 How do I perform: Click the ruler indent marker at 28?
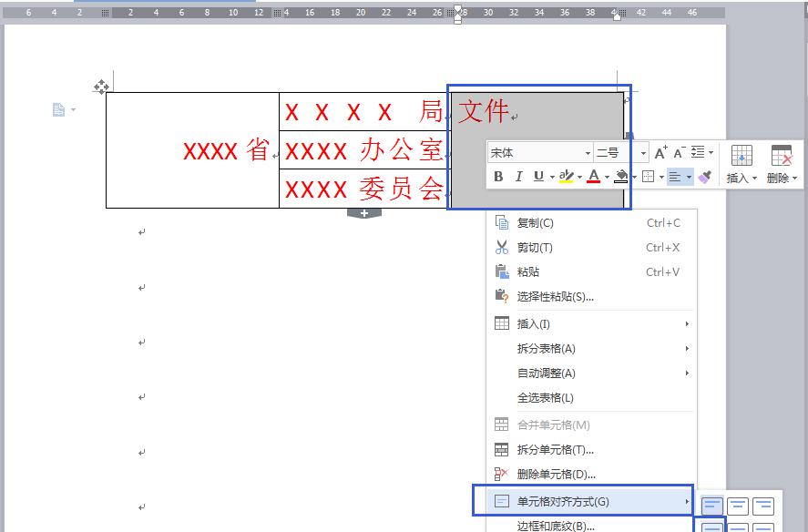pos(457,14)
